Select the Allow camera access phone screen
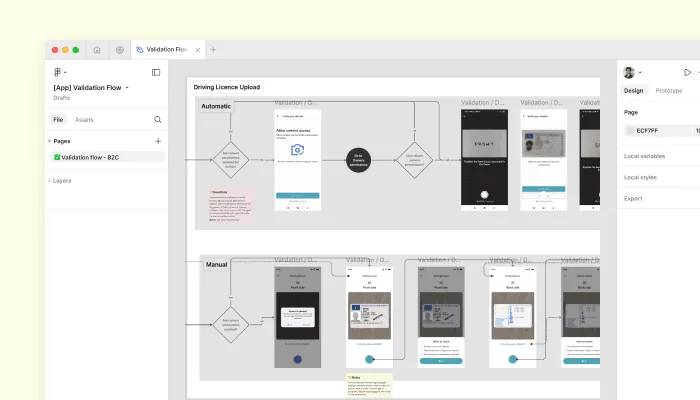 pyautogui.click(x=297, y=160)
